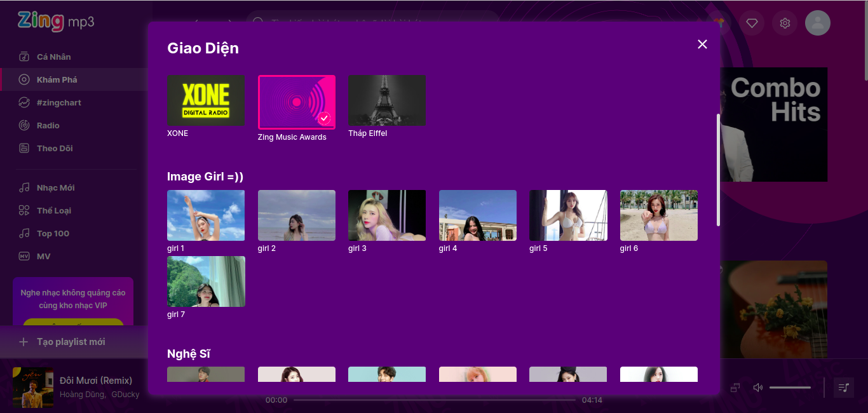The width and height of the screenshot is (868, 413).
Task: Choose the girl 6 theme image
Action: (x=659, y=215)
